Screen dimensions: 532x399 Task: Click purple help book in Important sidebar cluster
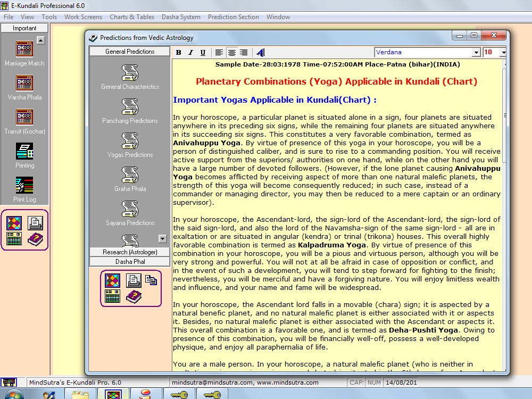point(35,239)
